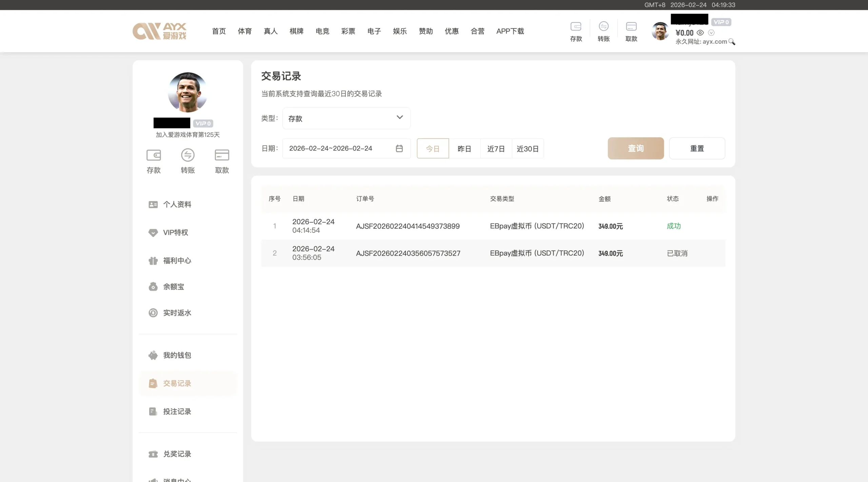
Task: Click the withdraw card icon in header
Action: (631, 27)
